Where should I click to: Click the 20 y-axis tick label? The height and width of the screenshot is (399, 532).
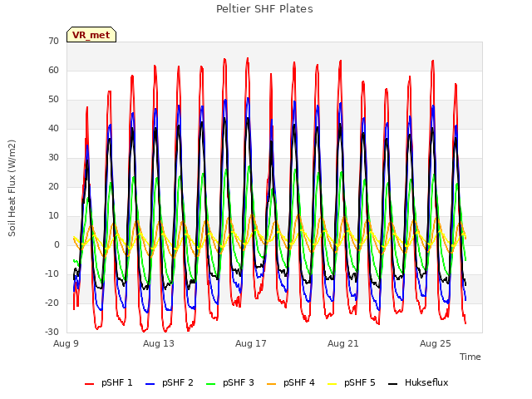tap(53, 187)
